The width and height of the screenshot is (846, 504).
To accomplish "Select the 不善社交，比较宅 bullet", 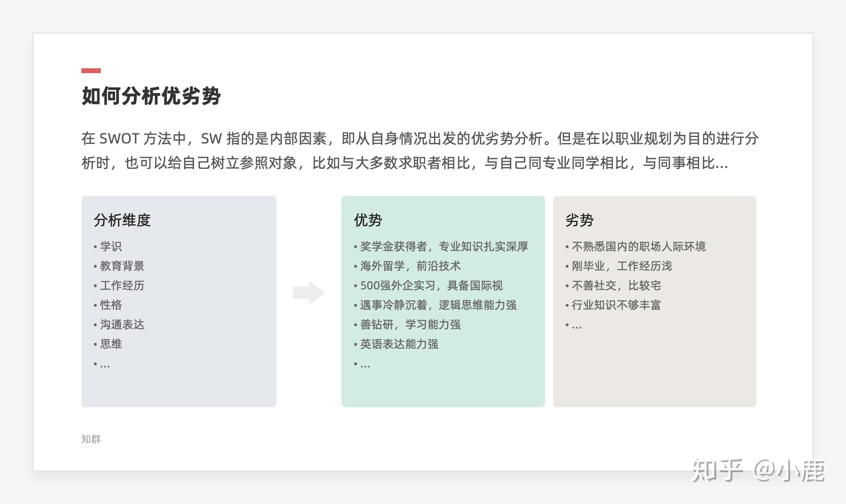I will click(x=613, y=285).
